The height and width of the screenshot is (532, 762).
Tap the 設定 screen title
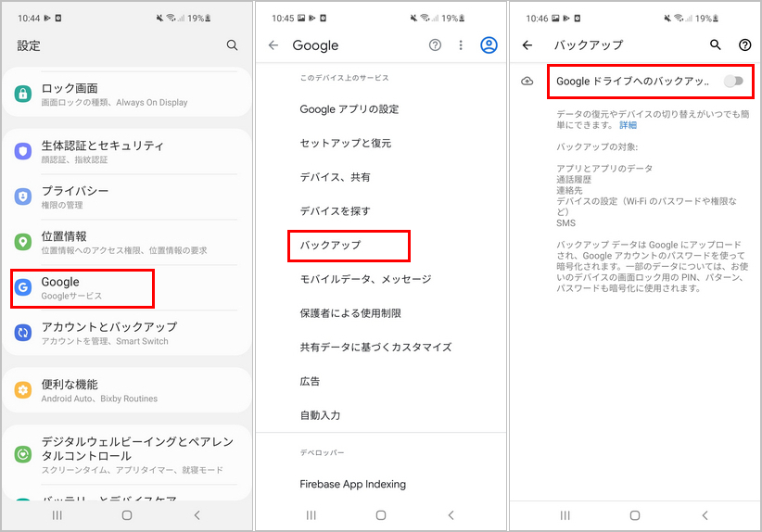click(29, 45)
